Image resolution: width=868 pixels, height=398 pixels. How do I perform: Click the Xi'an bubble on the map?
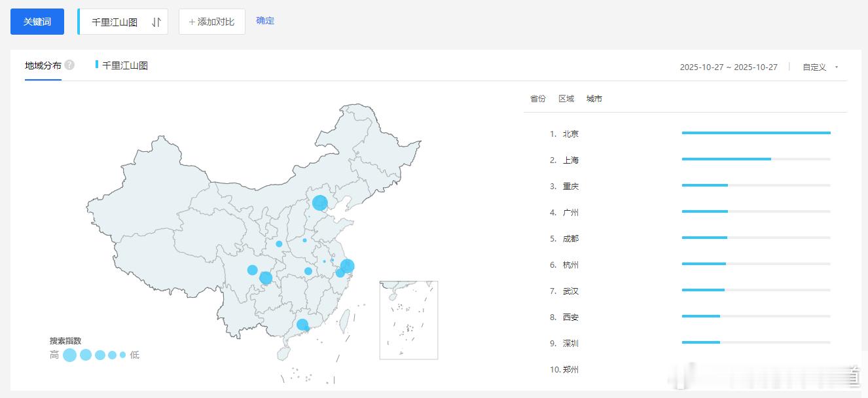279,244
